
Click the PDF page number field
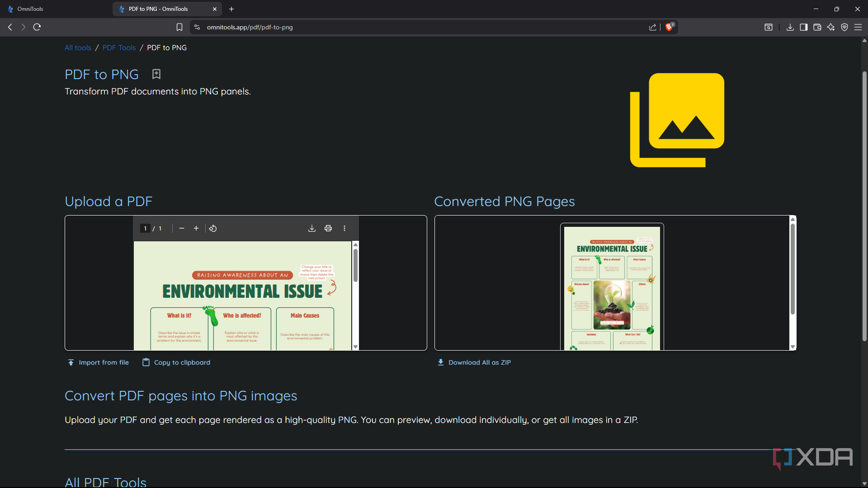point(145,229)
